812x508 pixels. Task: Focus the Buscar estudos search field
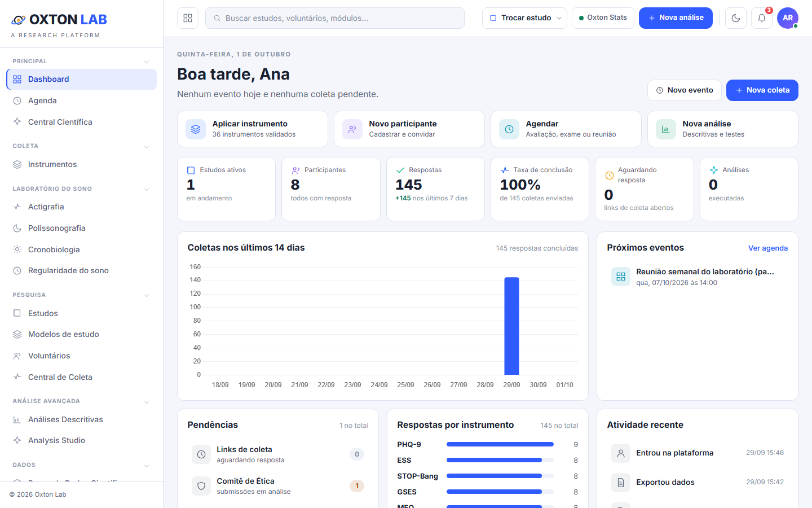(335, 18)
